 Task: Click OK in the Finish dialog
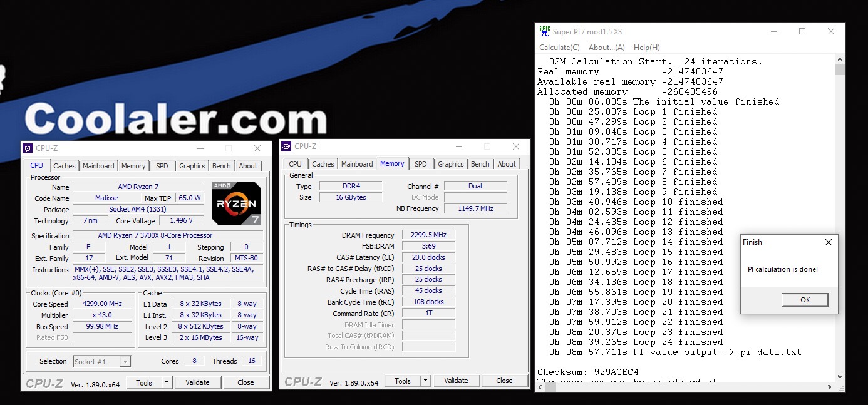tap(805, 300)
